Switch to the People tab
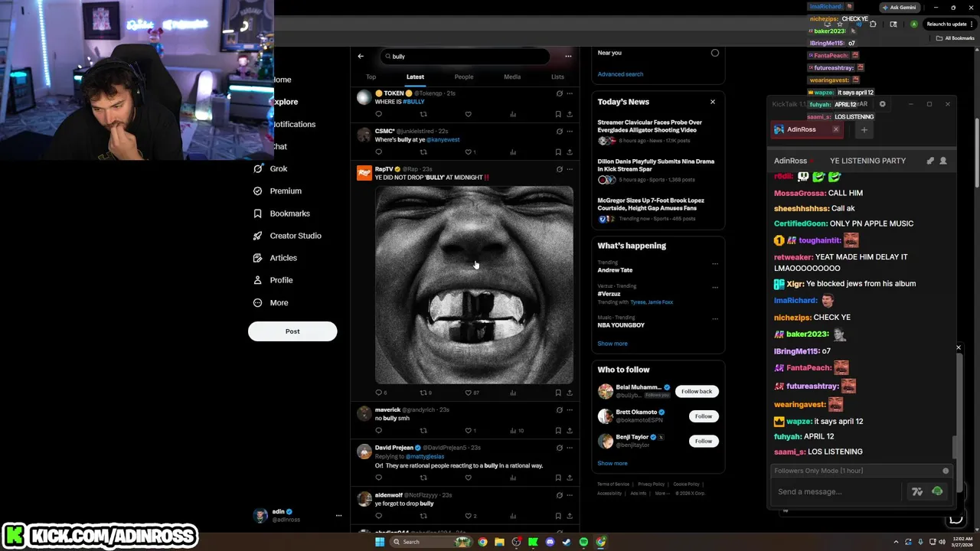Image resolution: width=980 pixels, height=551 pixels. tap(464, 77)
